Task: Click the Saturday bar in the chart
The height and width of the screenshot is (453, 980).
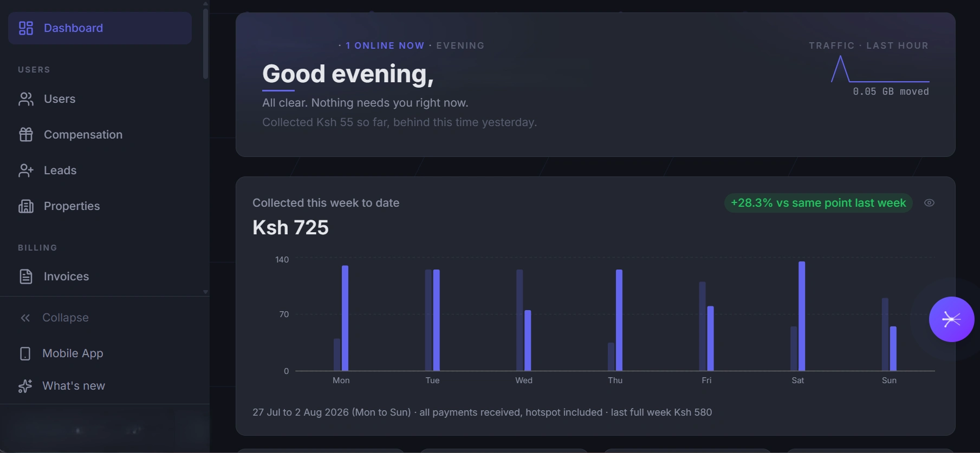Action: [802, 316]
